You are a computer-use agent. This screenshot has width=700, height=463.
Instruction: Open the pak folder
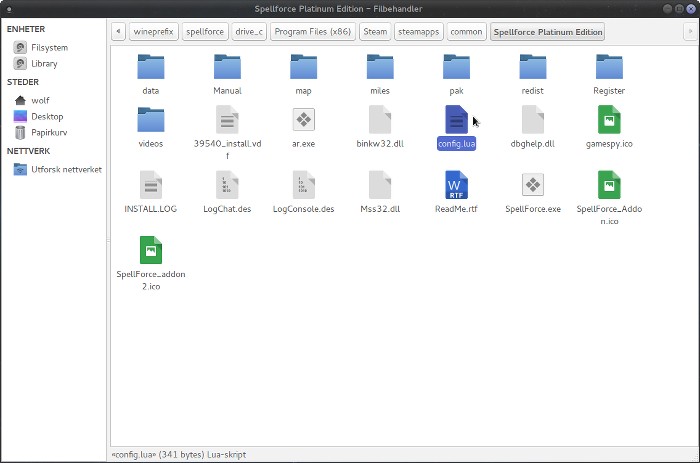click(456, 67)
